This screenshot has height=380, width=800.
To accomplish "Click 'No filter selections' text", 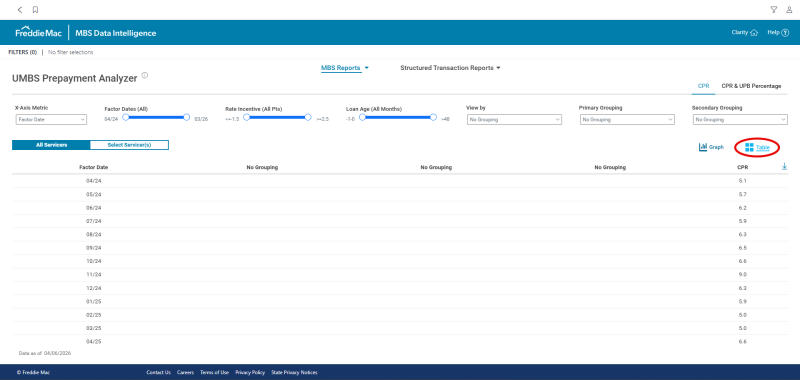I will pos(70,52).
